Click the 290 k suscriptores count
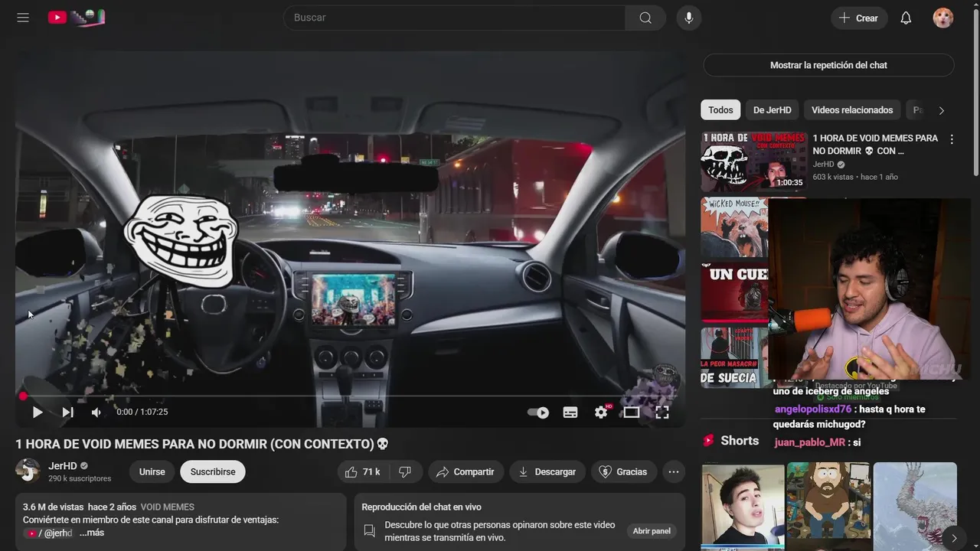The width and height of the screenshot is (980, 551). (80, 478)
